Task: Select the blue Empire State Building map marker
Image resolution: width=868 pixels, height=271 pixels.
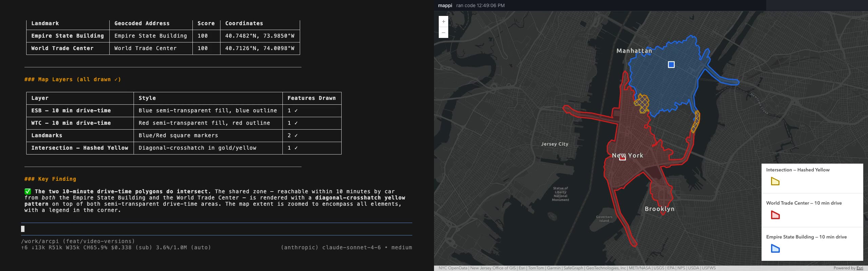Action: tap(671, 64)
